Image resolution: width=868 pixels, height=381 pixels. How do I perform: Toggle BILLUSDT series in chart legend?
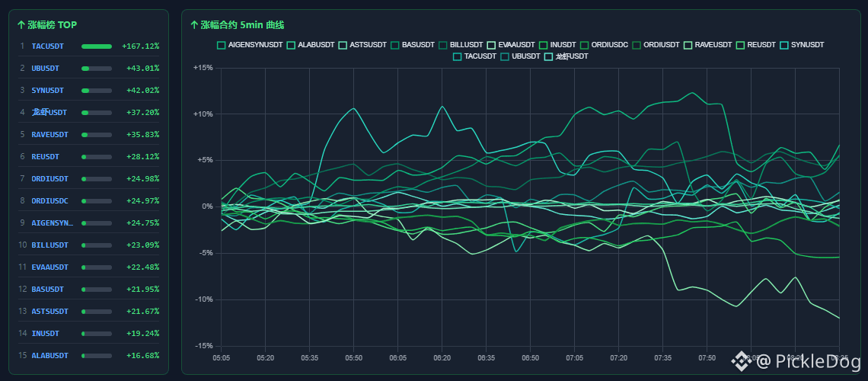coord(461,45)
